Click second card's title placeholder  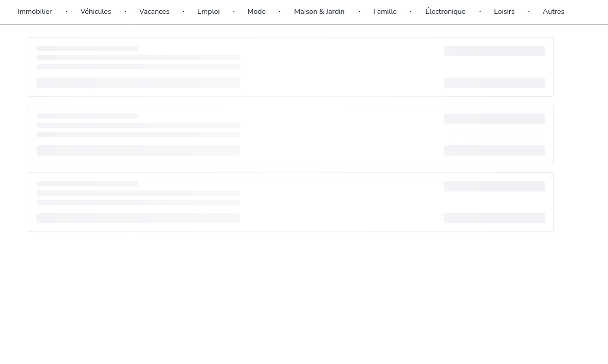[x=87, y=116]
